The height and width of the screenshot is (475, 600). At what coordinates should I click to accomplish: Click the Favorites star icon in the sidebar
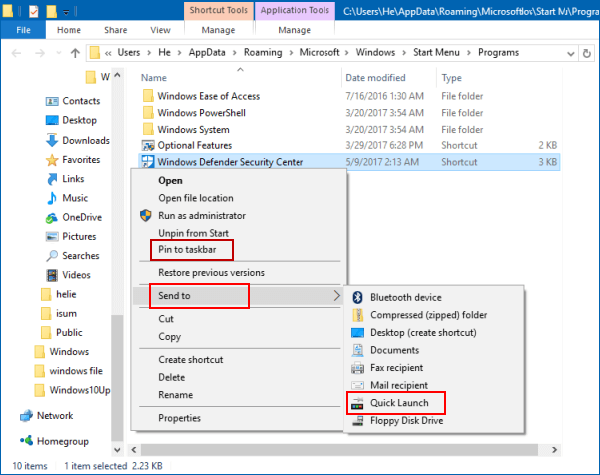point(52,160)
